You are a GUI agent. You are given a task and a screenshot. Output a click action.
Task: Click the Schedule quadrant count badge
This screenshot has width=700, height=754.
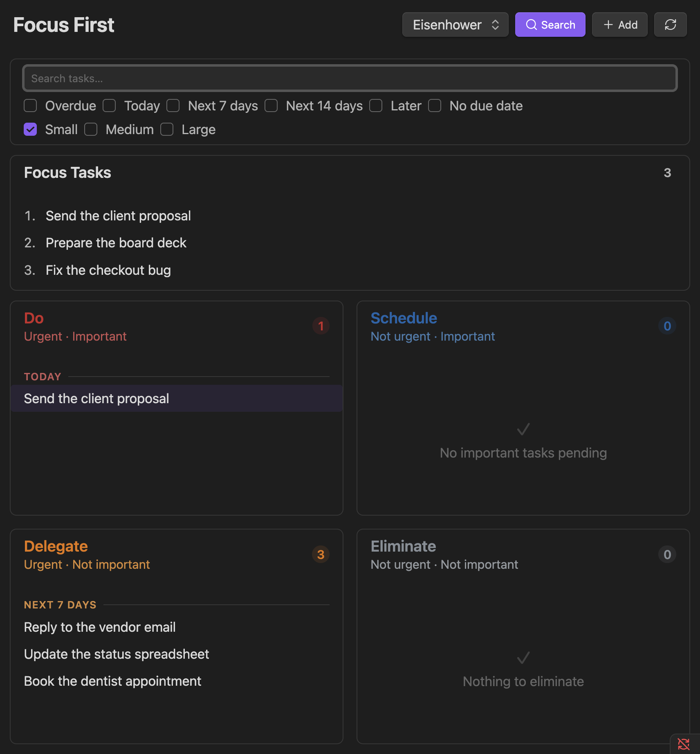click(667, 326)
